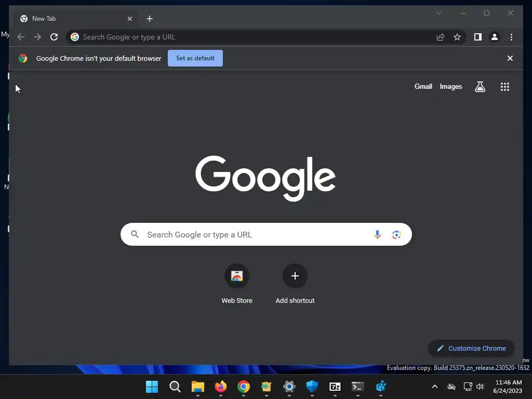Open Google apps grid
Viewport: 532px width, 399px height.
(505, 87)
